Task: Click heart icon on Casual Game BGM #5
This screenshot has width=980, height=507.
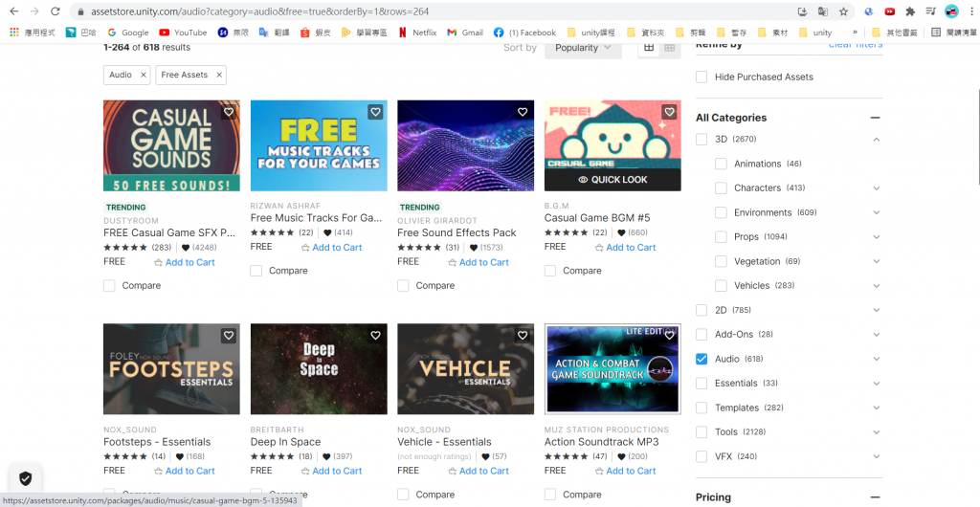Action: pos(669,112)
